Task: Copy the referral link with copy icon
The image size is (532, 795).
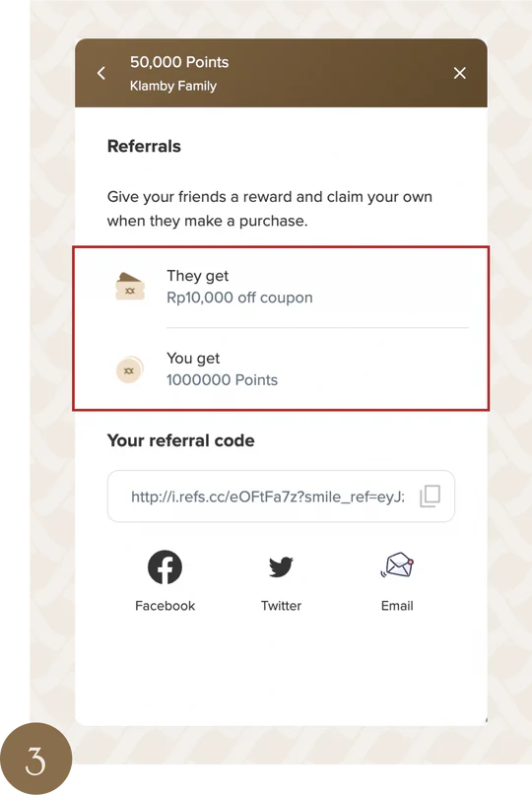Action: click(x=431, y=496)
